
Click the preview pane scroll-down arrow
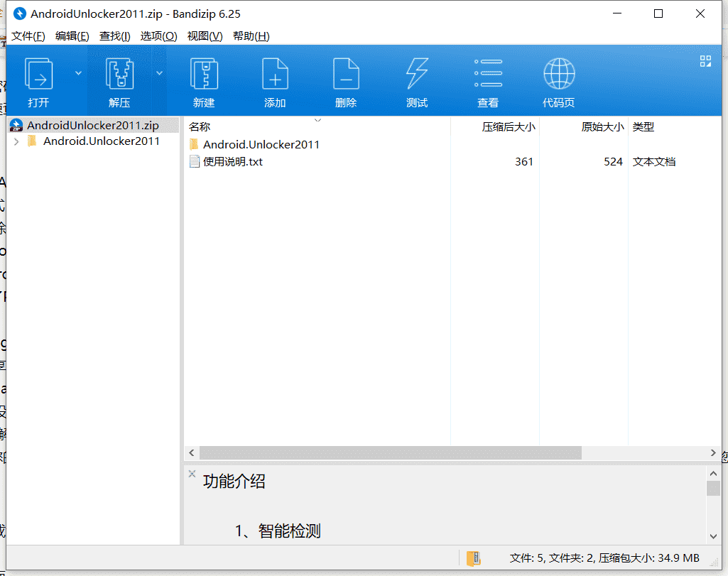[x=713, y=536]
